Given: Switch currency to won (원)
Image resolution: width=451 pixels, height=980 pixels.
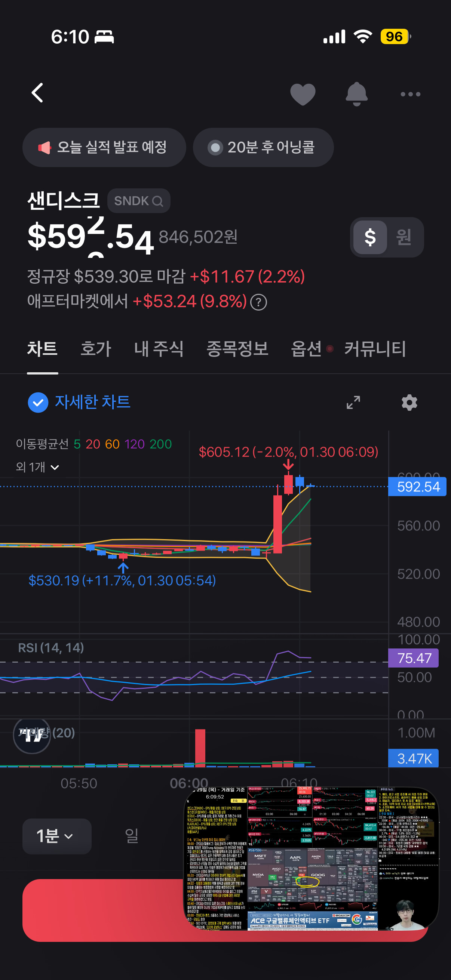Looking at the screenshot, I should click(404, 237).
